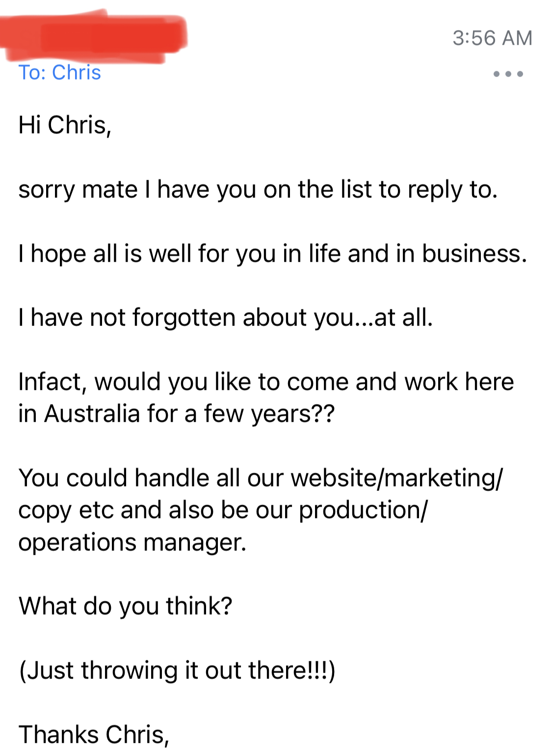The height and width of the screenshot is (756, 552).
Task: Tap the word "Australia" in the email
Action: point(92,413)
